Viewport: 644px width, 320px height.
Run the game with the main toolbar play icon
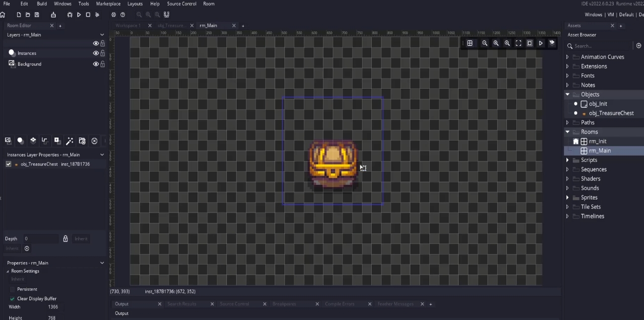78,15
